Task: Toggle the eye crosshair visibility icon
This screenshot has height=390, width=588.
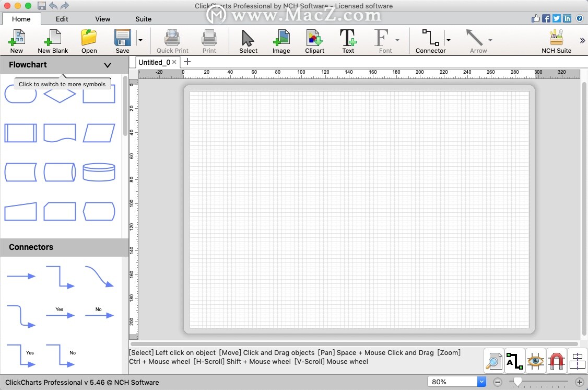Action: point(535,361)
